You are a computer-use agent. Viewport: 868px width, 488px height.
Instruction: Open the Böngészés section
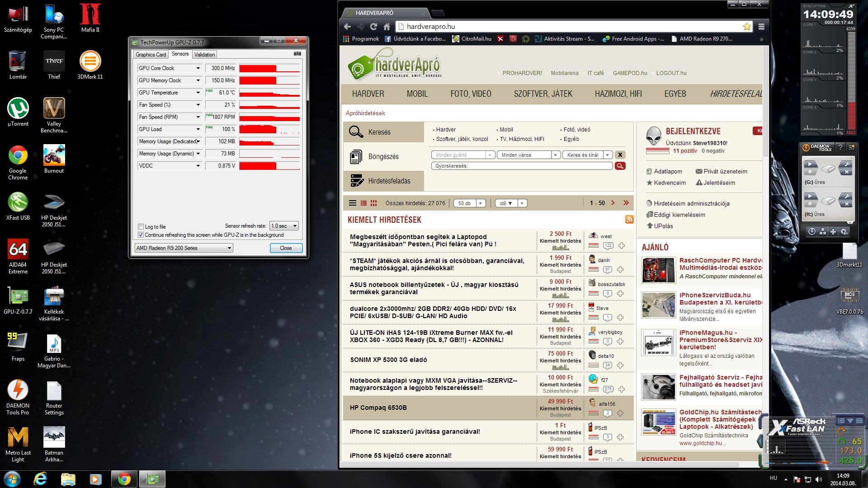[x=383, y=157]
